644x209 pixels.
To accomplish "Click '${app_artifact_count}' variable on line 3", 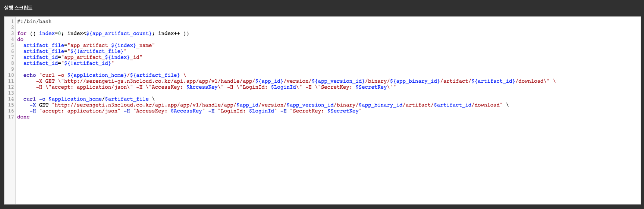I will tap(119, 34).
